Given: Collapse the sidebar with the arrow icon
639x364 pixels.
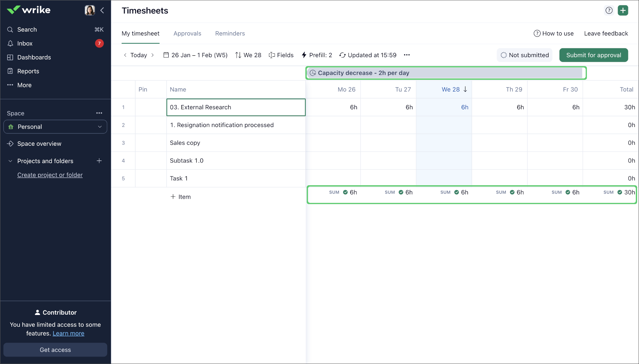Looking at the screenshot, I should point(102,10).
